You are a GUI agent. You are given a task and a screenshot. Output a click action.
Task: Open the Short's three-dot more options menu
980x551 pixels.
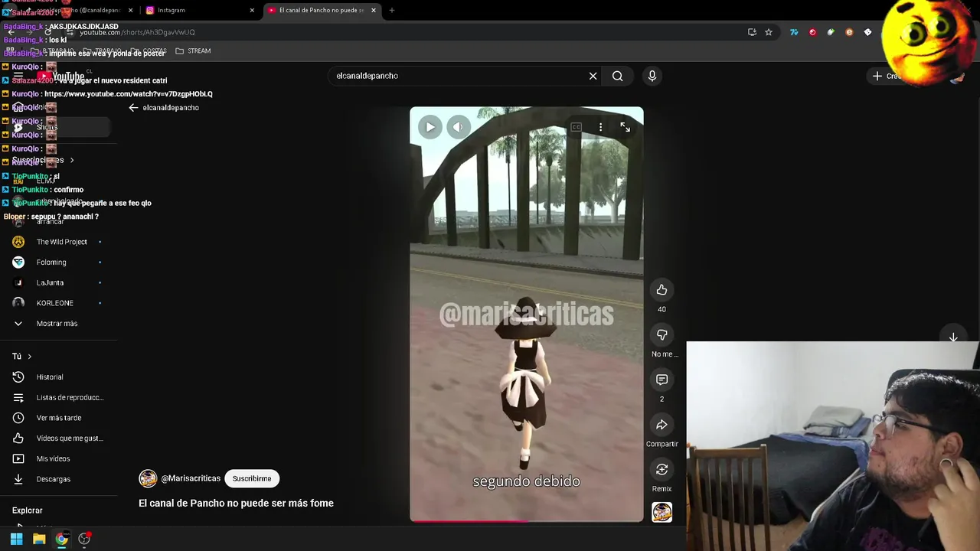click(x=600, y=127)
